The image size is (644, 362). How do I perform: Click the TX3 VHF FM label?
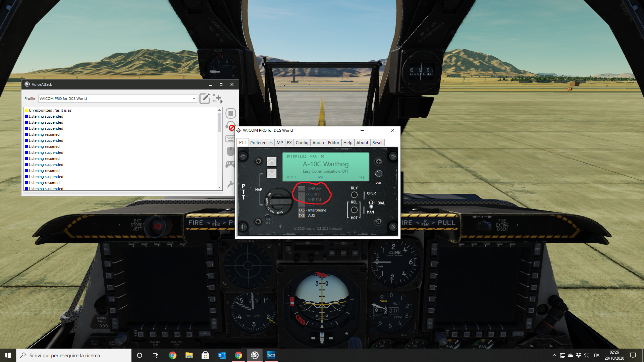click(310, 199)
